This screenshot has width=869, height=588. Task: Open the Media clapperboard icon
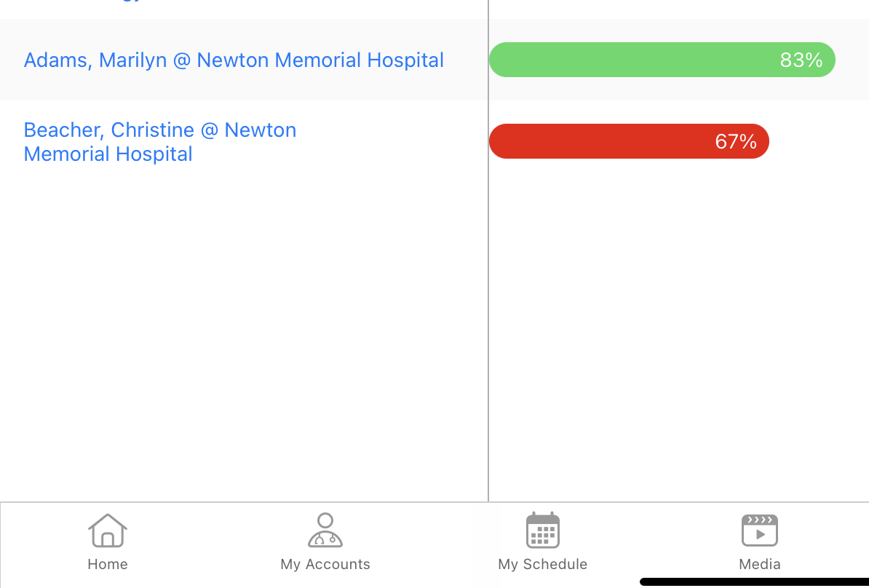pos(760,531)
